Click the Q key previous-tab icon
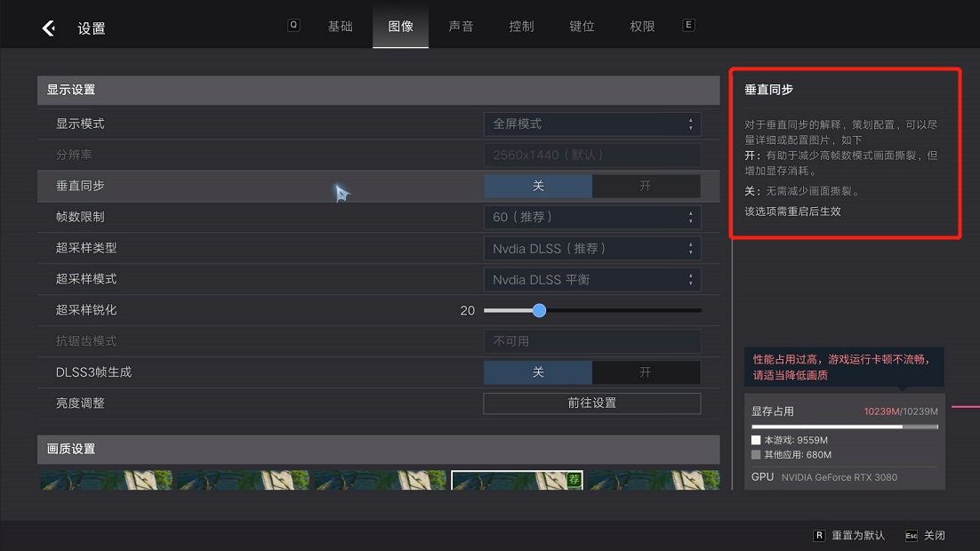980x551 pixels. pos(293,26)
